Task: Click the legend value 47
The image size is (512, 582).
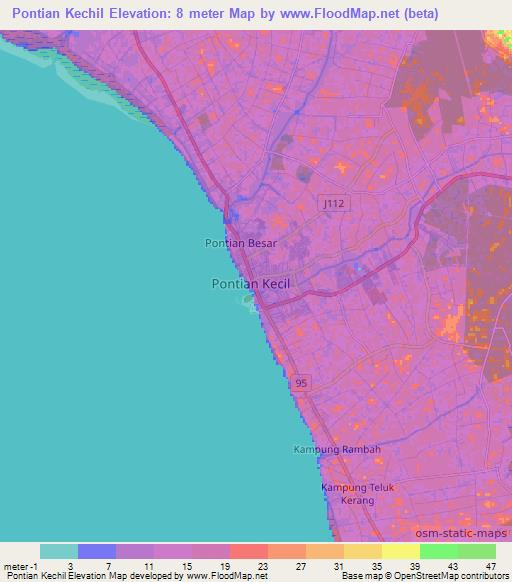Action: pos(491,566)
